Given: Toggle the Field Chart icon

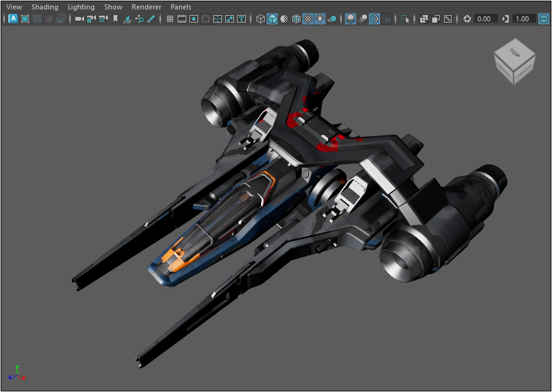Looking at the screenshot, I should (x=218, y=19).
